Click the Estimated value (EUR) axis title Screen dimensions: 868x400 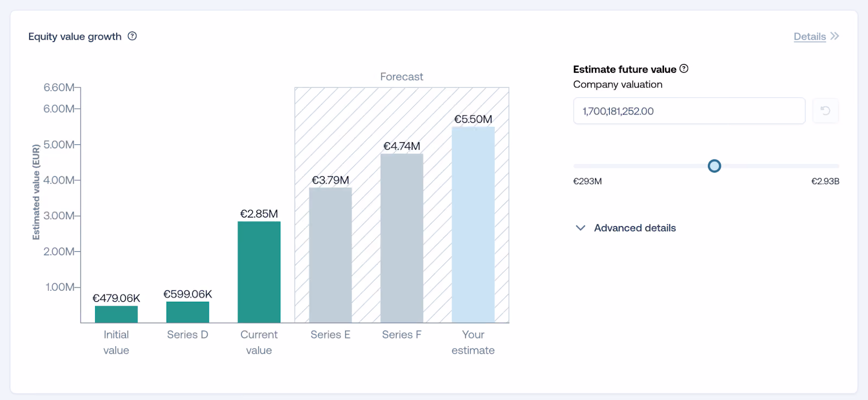point(36,192)
